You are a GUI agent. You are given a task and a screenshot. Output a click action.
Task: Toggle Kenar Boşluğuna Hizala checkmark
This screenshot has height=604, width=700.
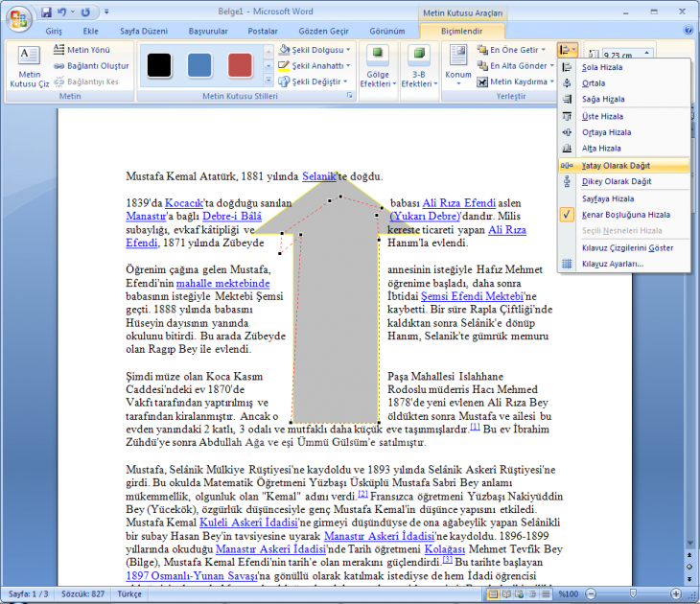point(625,215)
